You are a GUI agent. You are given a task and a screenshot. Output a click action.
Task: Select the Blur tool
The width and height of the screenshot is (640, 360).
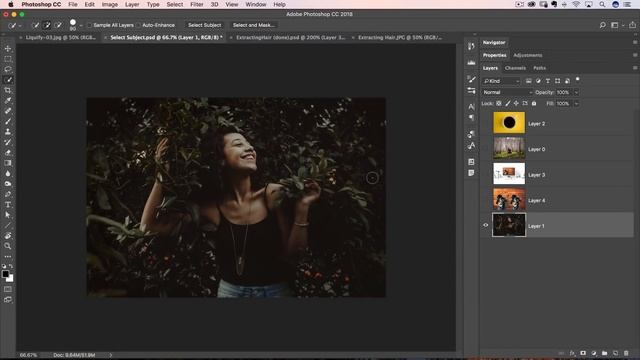tap(8, 173)
